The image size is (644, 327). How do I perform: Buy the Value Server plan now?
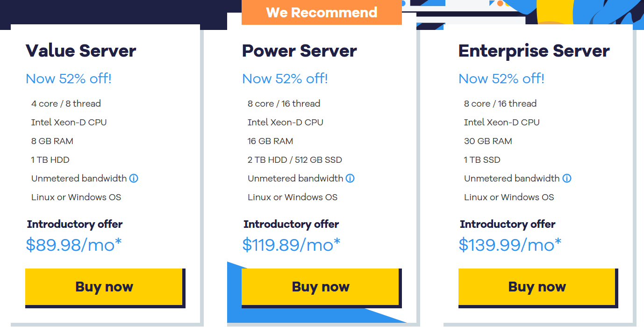[104, 287]
